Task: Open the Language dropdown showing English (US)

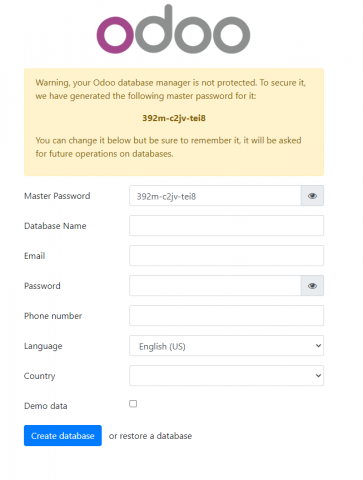Action: click(227, 346)
